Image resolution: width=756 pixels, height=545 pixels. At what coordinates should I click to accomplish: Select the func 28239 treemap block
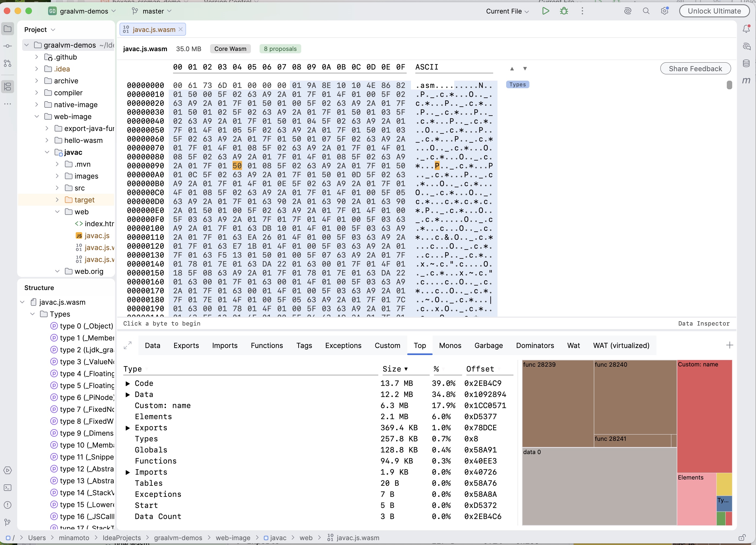pyautogui.click(x=558, y=403)
